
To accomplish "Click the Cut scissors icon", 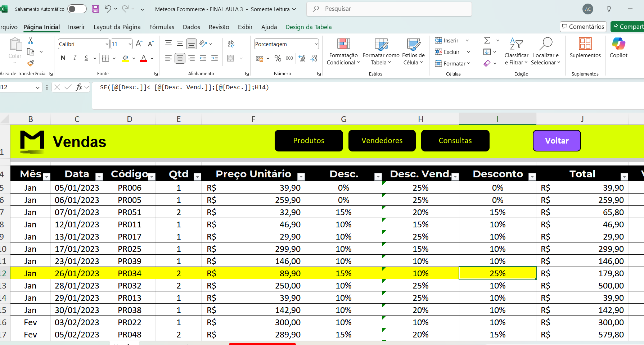I will (x=31, y=40).
